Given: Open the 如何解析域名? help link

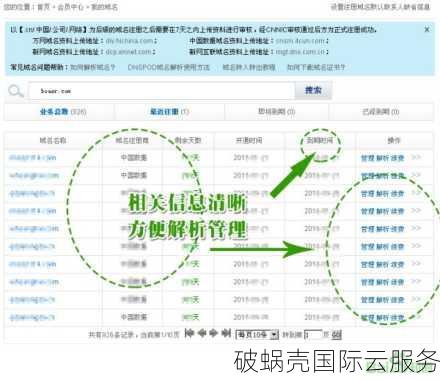Looking at the screenshot, I should [x=92, y=67].
